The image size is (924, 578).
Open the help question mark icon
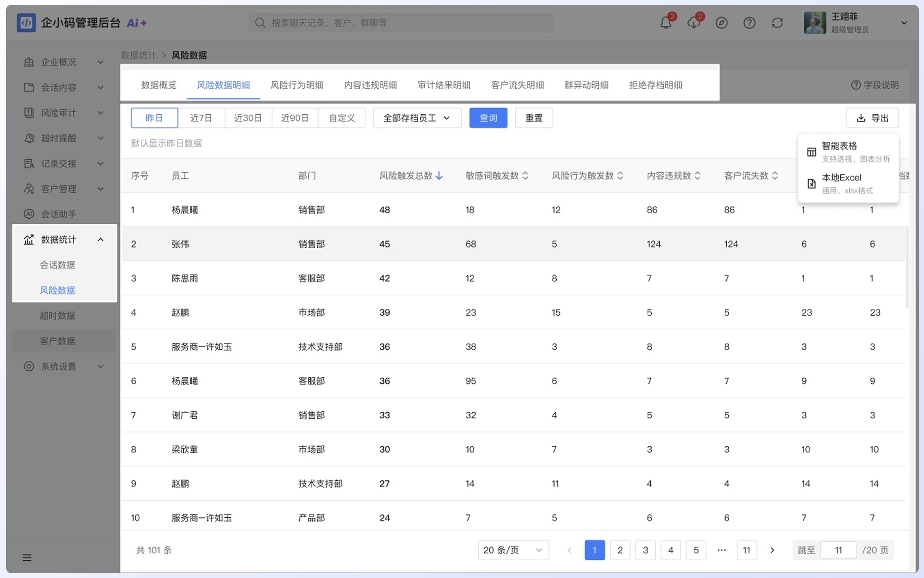click(749, 23)
